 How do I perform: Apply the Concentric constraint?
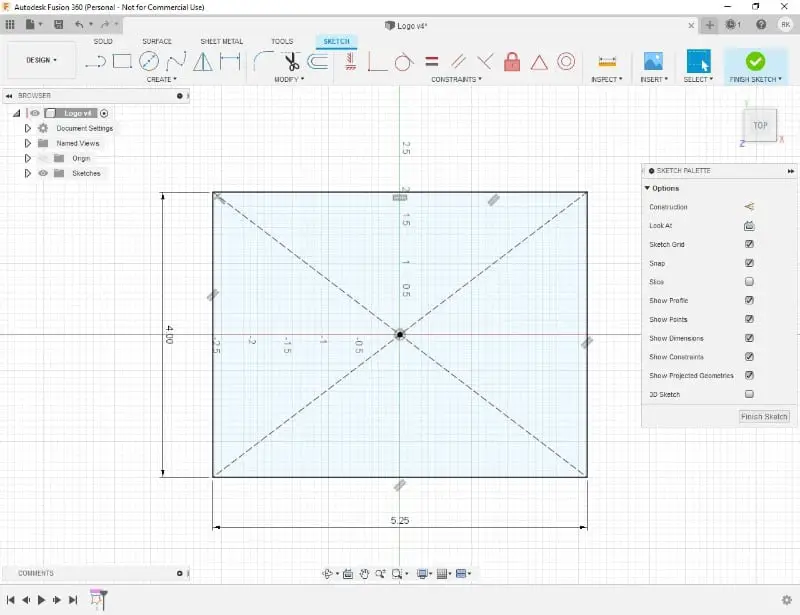[x=566, y=62]
